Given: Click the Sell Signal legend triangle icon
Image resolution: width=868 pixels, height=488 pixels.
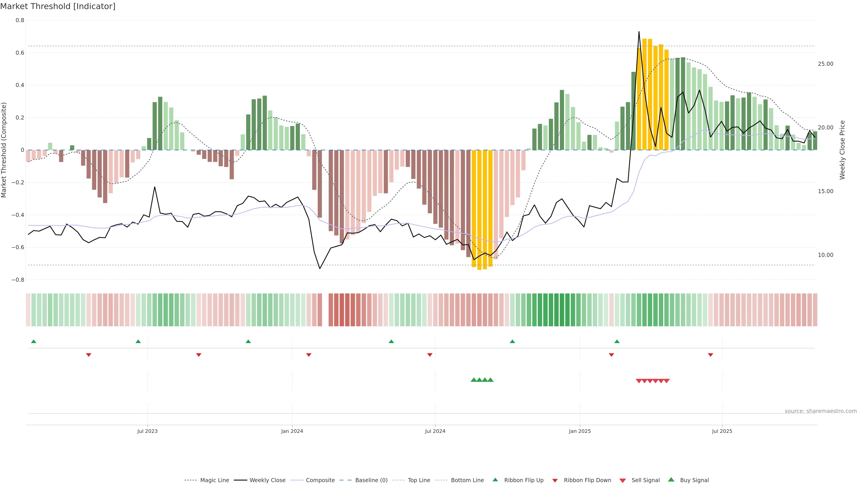Looking at the screenshot, I should click(622, 480).
